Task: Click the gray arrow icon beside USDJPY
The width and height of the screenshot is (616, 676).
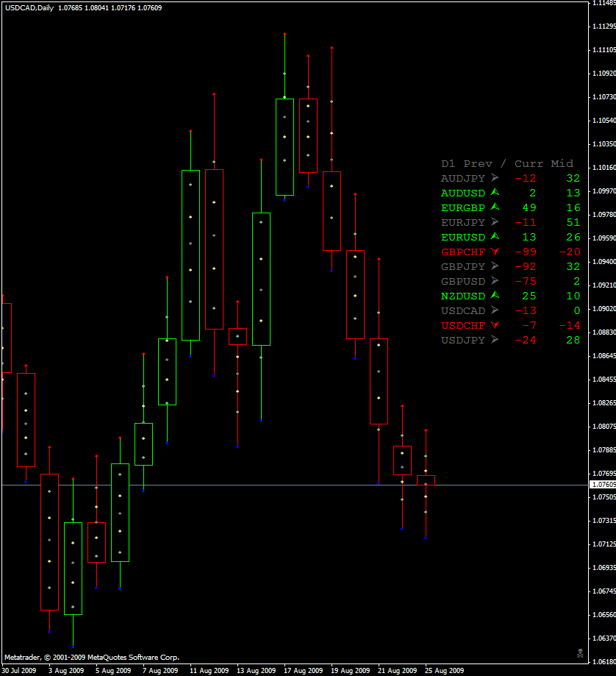Action: point(495,339)
